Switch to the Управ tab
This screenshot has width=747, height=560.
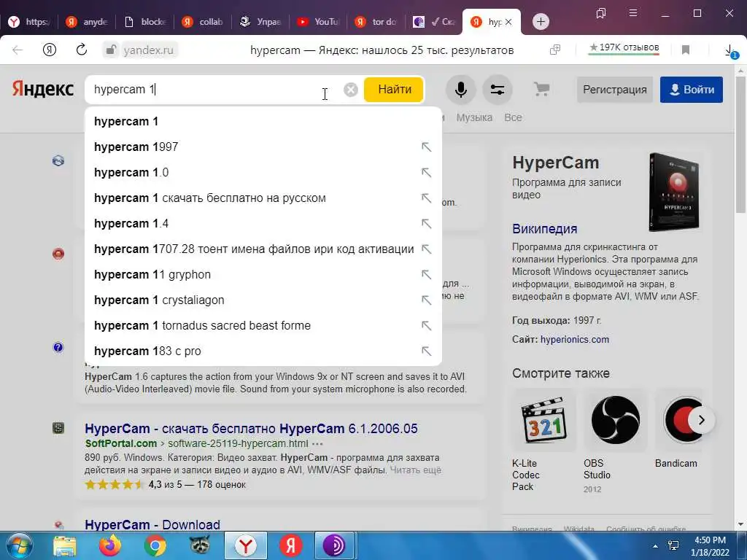pos(262,22)
